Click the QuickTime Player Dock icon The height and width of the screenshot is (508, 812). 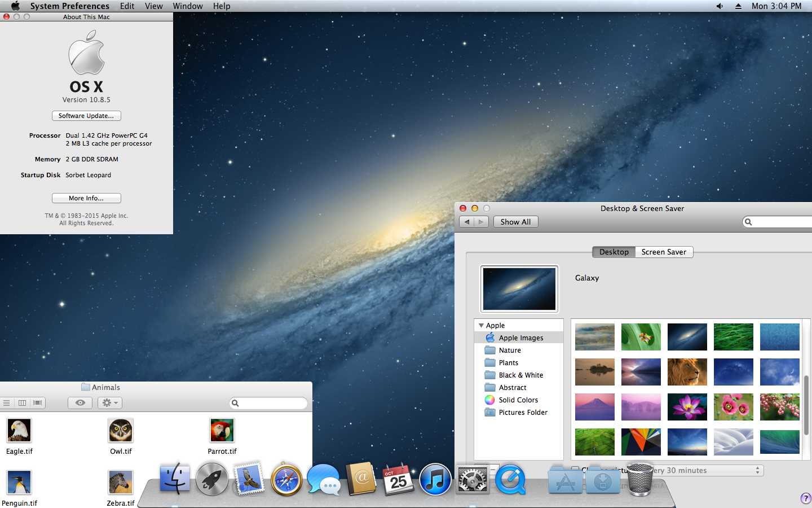point(510,480)
